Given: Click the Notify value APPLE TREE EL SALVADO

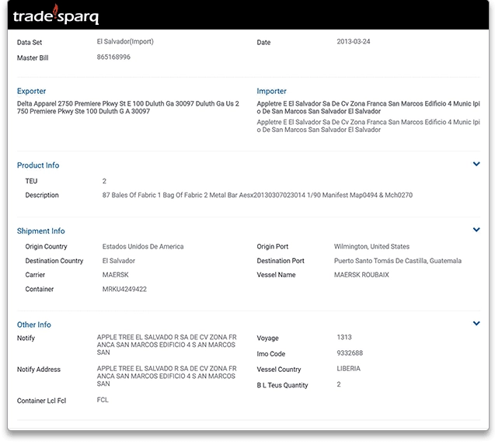Looking at the screenshot, I should 166,345.
